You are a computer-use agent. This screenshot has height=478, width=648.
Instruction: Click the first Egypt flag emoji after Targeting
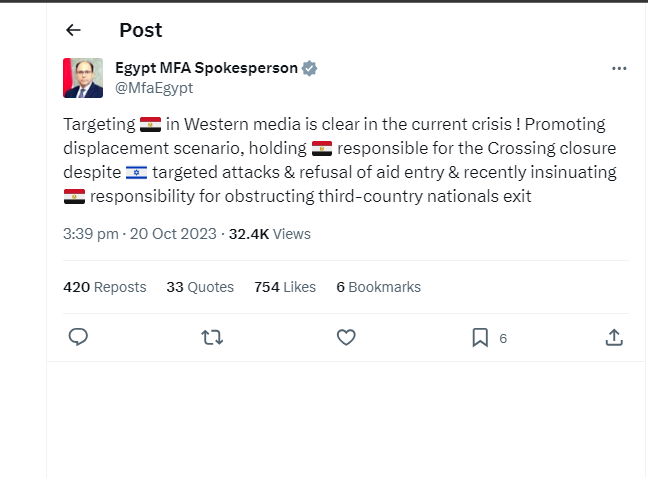[x=150, y=125]
